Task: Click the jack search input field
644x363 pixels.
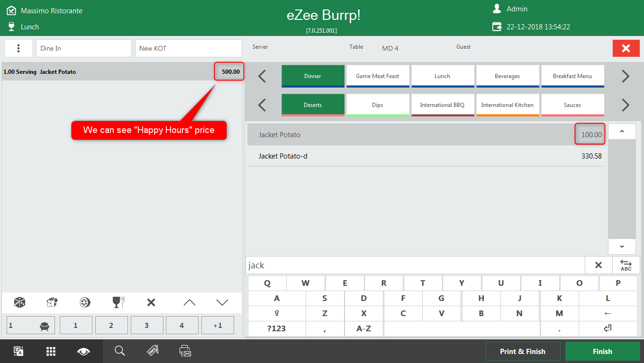Action: point(415,265)
